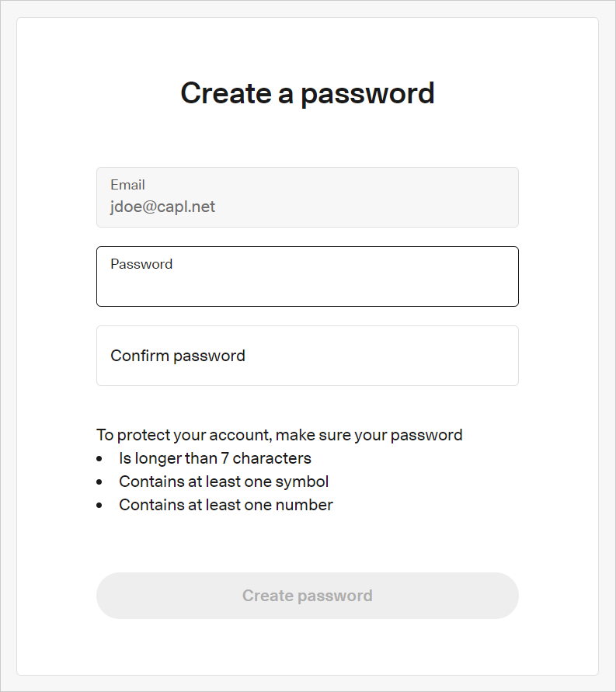Click the word "Create" in the page heading

coord(225,93)
